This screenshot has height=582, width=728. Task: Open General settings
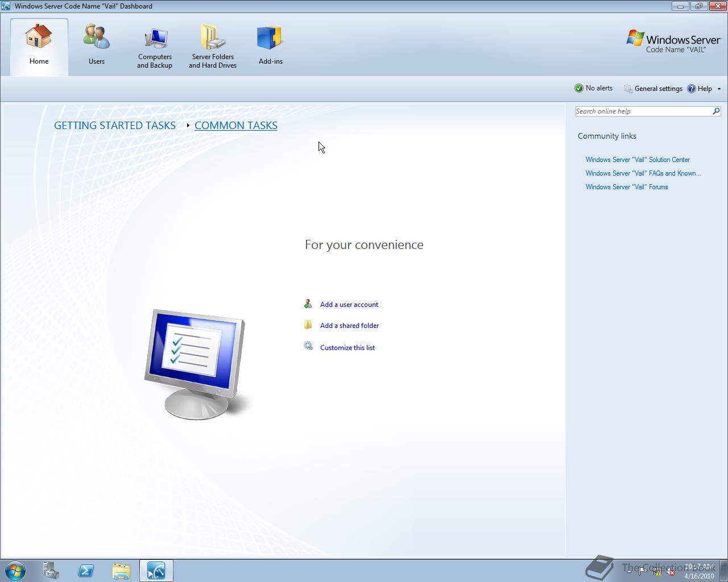(653, 89)
